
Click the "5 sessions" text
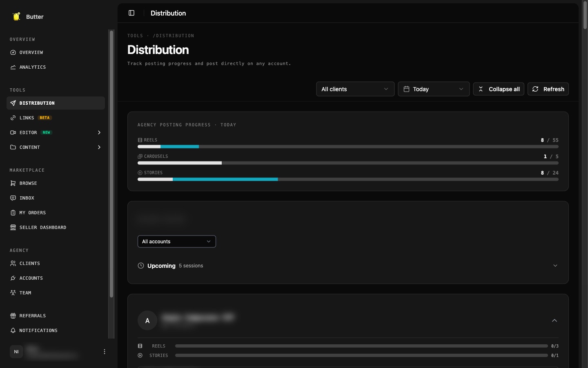click(191, 266)
